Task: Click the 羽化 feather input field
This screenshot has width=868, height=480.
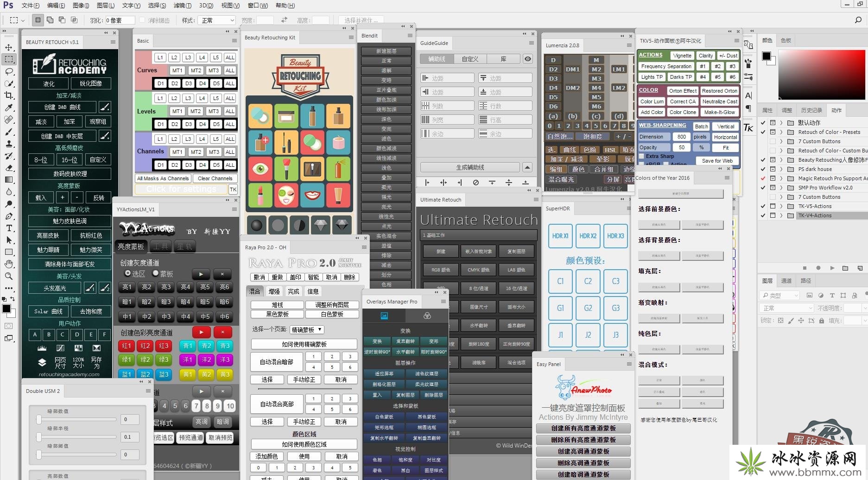Action: (120, 20)
